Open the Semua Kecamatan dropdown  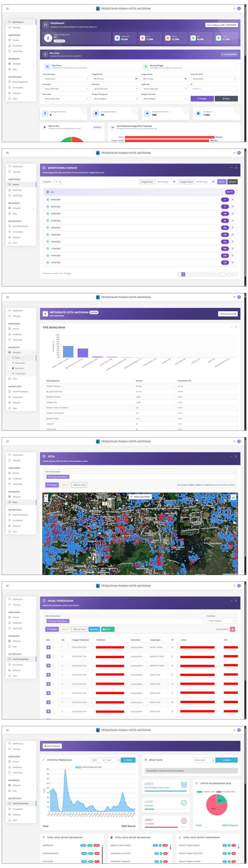pos(66,89)
